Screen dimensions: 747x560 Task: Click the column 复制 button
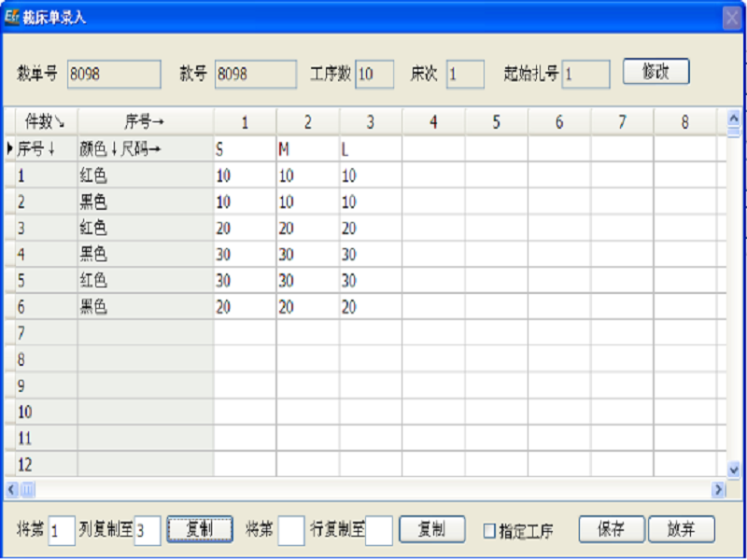point(199,529)
